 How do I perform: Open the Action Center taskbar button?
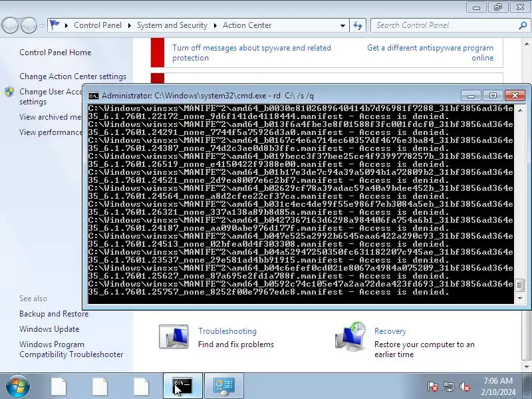point(224,386)
